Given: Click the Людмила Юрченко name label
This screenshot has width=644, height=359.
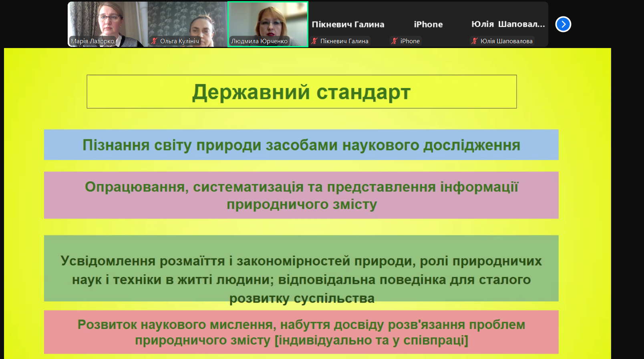Looking at the screenshot, I should [x=259, y=41].
